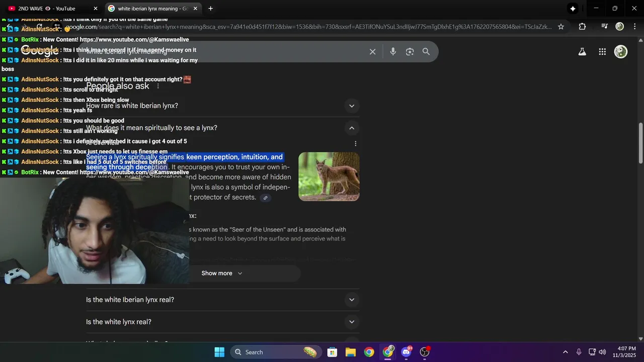
Task: Open Discord from the taskbar
Action: pos(406,352)
